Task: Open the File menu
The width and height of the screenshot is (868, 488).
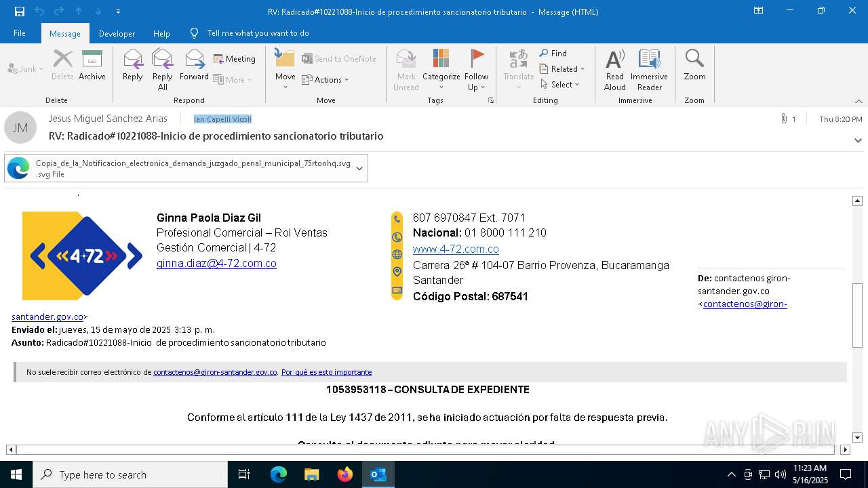Action: point(20,33)
